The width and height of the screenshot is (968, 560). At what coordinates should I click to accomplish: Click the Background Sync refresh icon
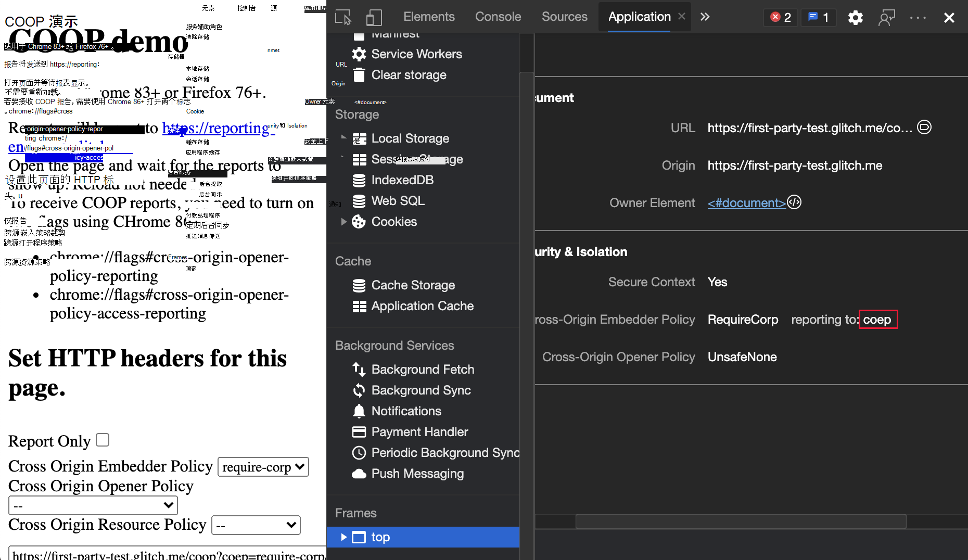point(359,390)
